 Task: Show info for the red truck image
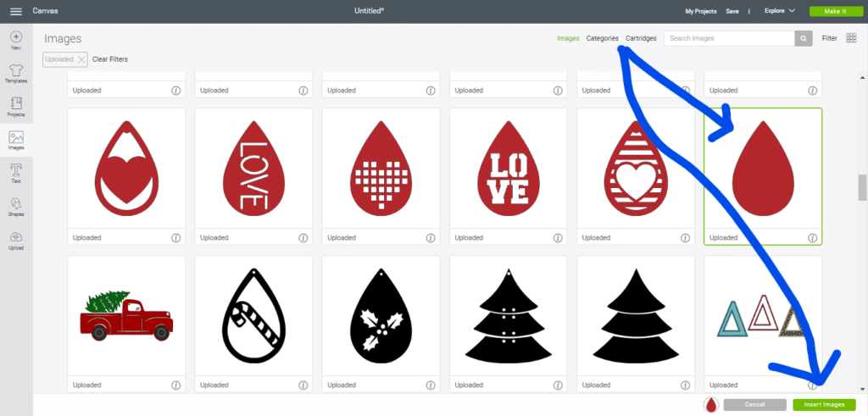click(175, 385)
